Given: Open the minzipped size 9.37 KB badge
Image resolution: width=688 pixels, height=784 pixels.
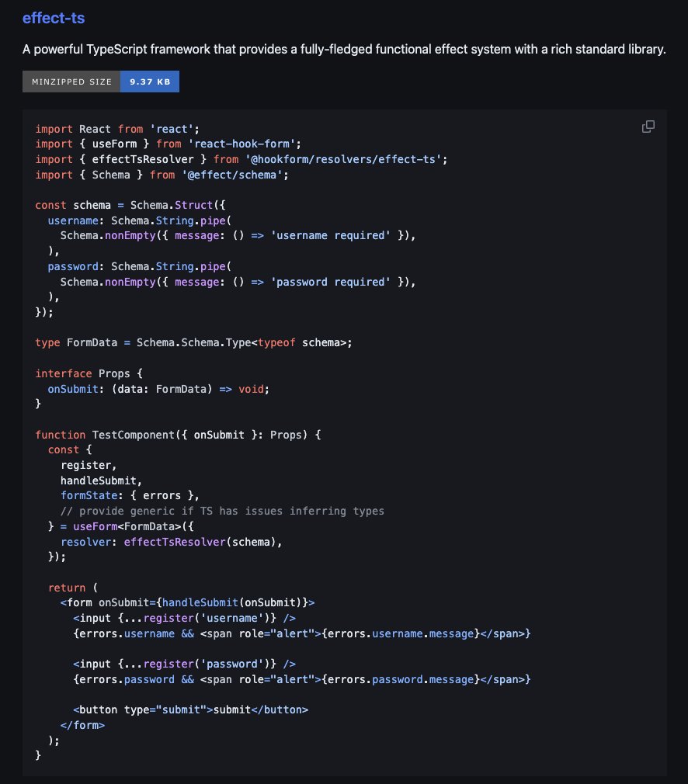Looking at the screenshot, I should click(101, 82).
